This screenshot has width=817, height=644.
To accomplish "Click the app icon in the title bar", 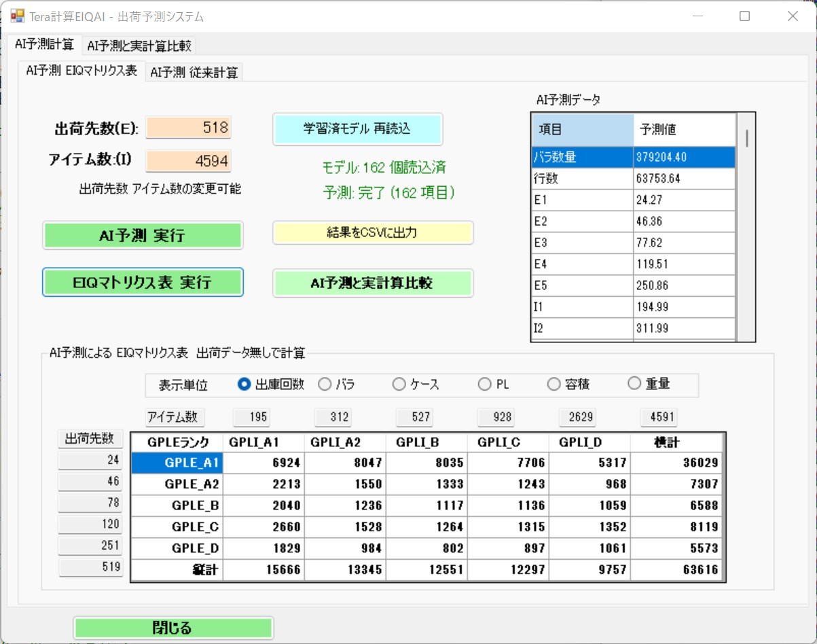I will (x=17, y=16).
